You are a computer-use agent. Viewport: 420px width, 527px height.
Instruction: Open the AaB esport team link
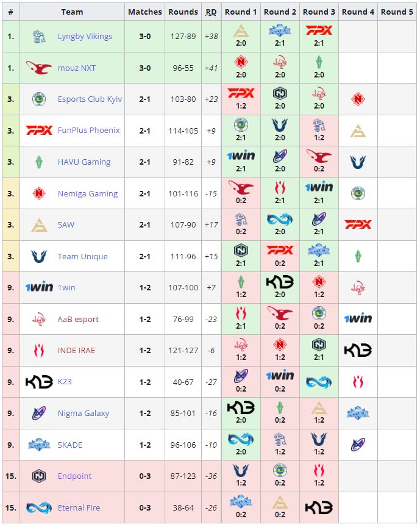click(x=78, y=319)
